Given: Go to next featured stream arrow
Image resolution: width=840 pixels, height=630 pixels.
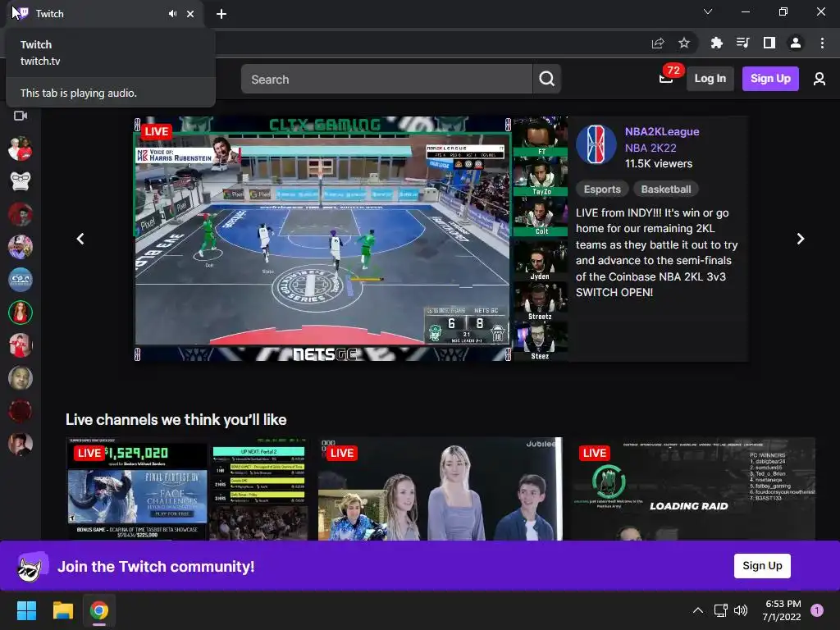Looking at the screenshot, I should 801,239.
